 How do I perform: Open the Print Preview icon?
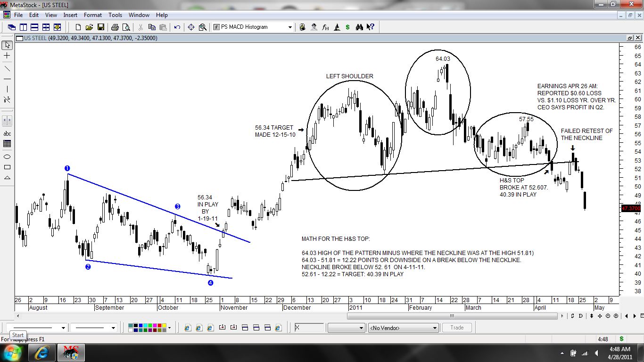click(125, 27)
